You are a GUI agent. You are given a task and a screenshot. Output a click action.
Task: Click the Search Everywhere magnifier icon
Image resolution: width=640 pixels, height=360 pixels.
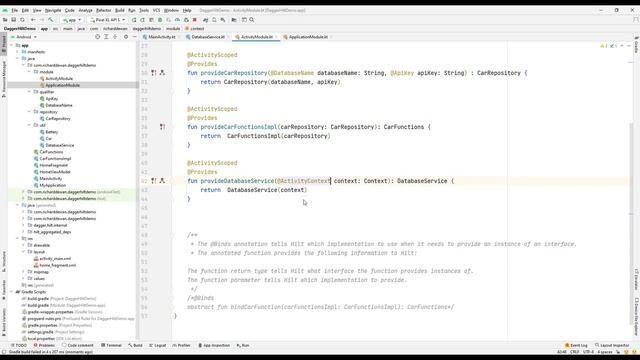(252, 20)
